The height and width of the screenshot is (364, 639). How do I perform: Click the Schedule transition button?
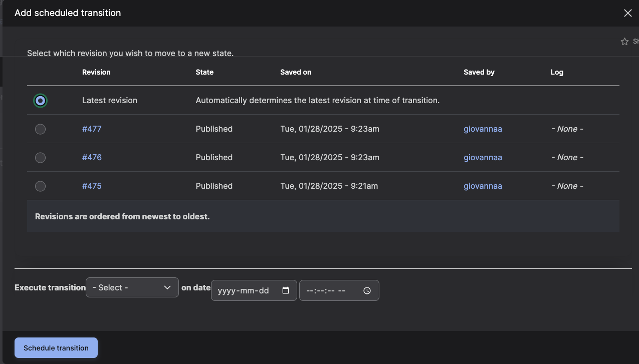tap(56, 348)
